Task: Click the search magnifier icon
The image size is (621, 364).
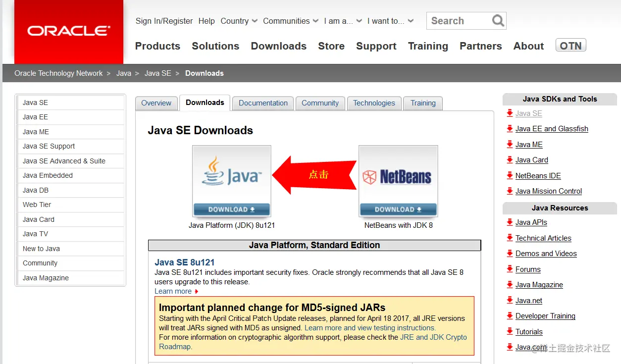Action: point(498,21)
